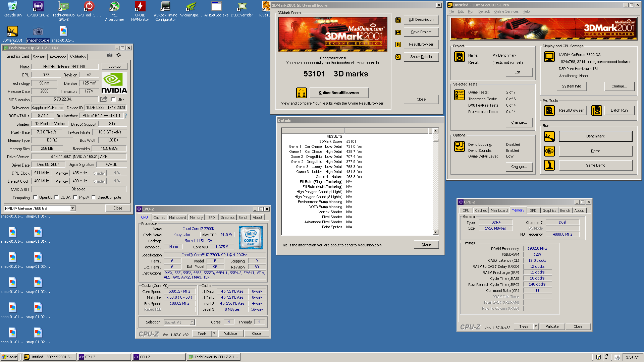
Task: Select snapshot.exe desktop icon
Action: pyautogui.click(x=38, y=34)
